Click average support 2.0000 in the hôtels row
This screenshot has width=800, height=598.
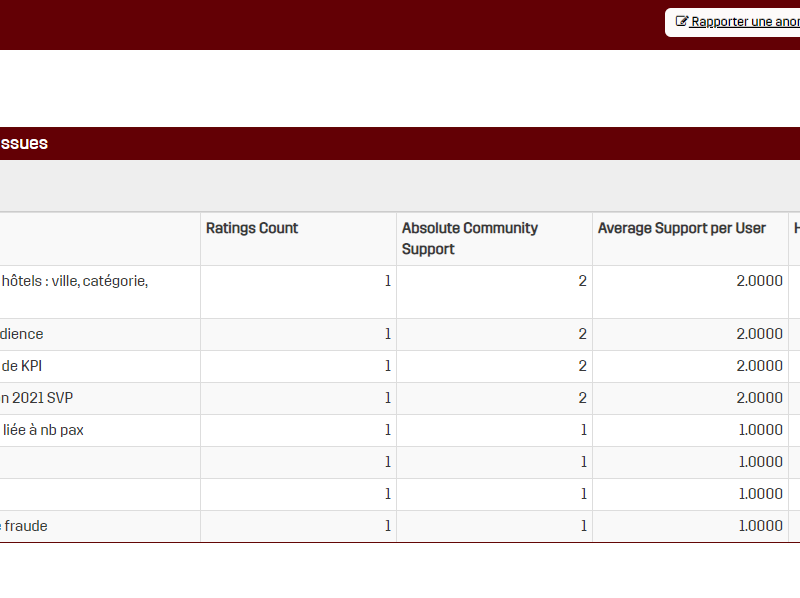pyautogui.click(x=759, y=281)
